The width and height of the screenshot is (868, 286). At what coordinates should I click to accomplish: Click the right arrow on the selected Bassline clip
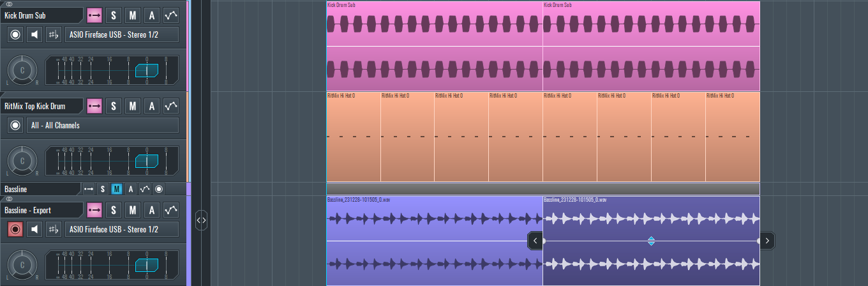tap(767, 241)
